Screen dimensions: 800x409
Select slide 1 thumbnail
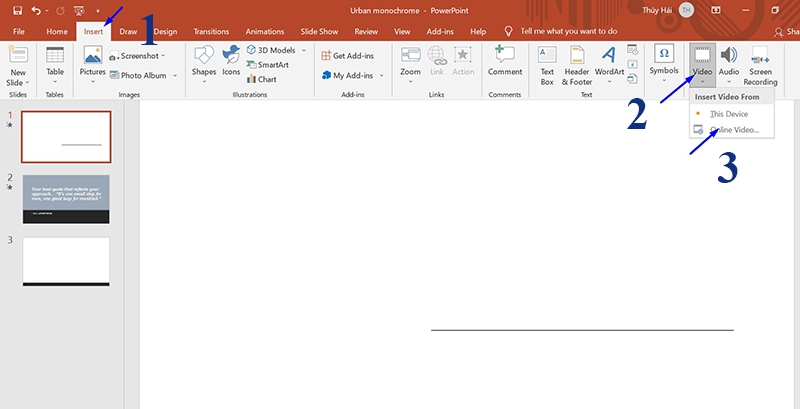[66, 137]
